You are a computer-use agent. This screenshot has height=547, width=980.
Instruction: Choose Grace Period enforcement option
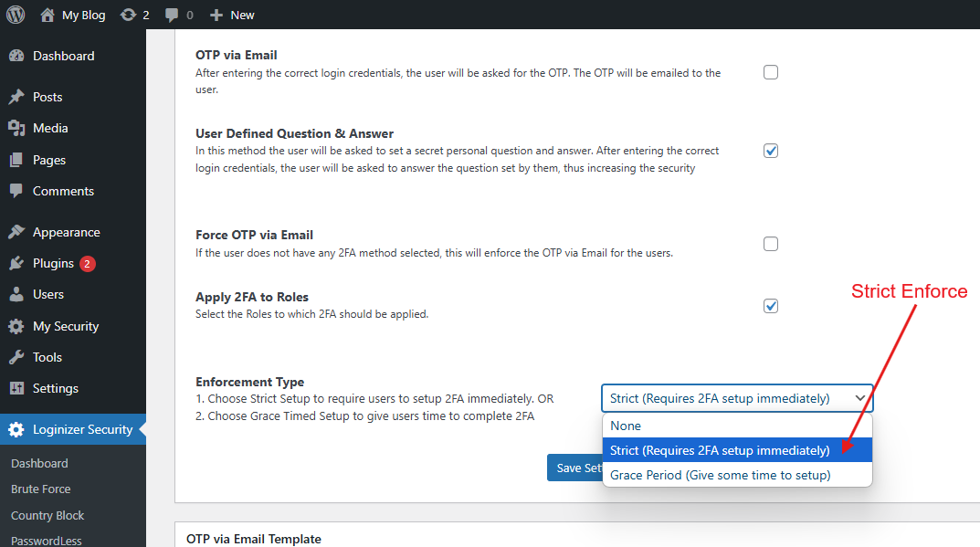[x=738, y=474]
